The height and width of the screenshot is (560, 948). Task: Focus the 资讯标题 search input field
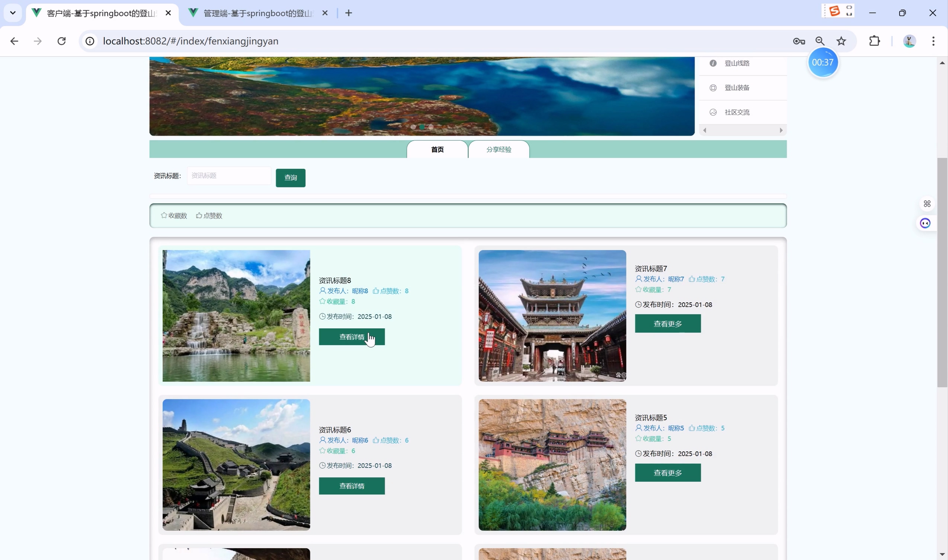(229, 176)
